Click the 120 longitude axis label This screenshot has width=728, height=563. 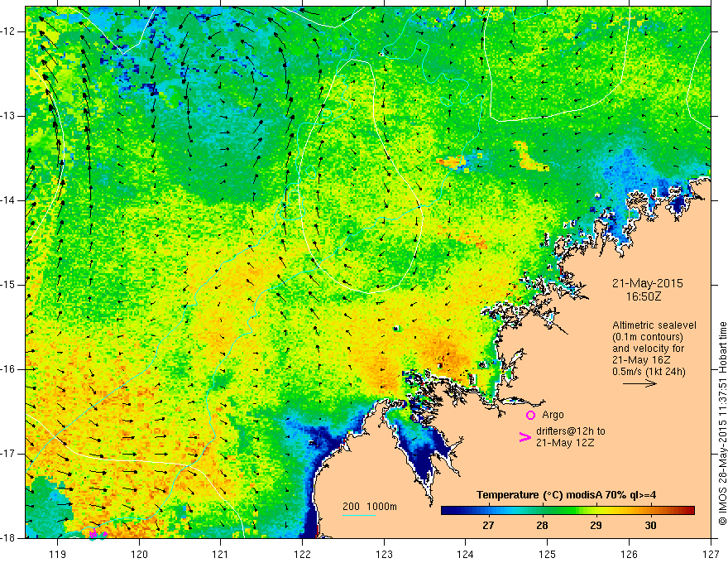(139, 554)
